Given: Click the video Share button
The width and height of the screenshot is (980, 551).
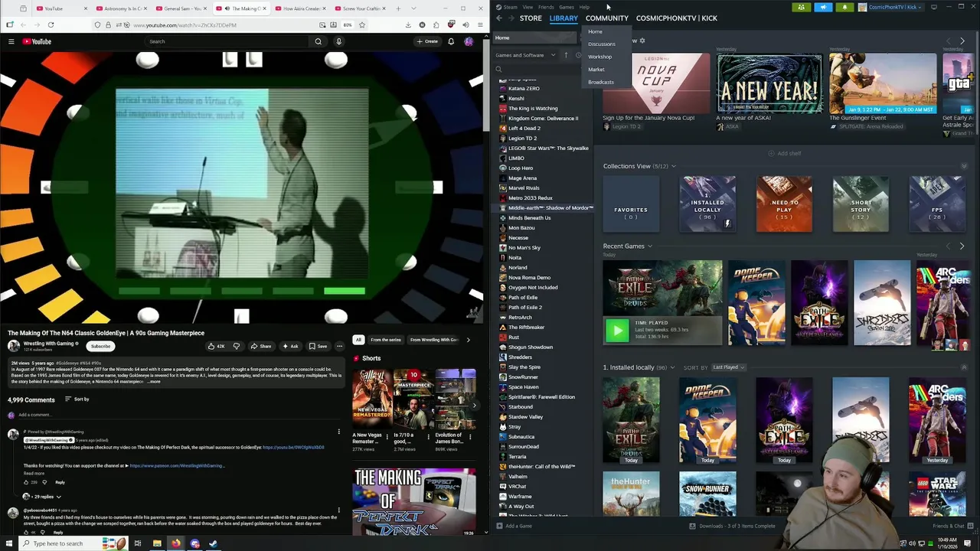Looking at the screenshot, I should 260,346.
